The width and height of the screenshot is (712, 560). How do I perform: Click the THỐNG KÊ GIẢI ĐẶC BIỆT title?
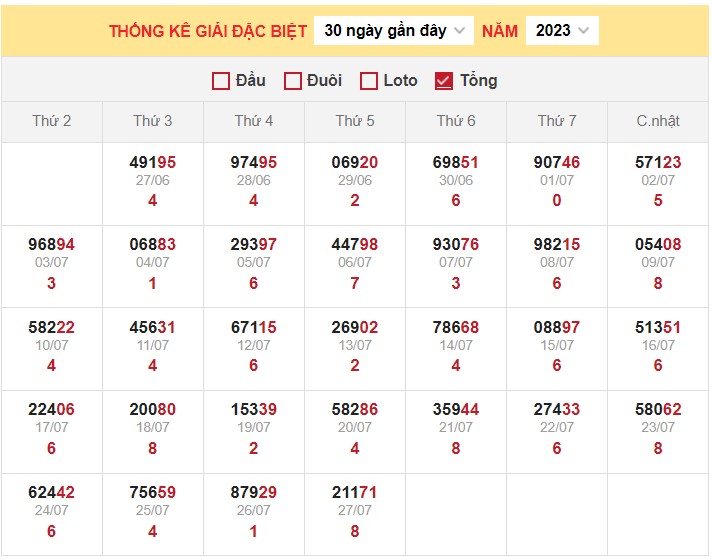pyautogui.click(x=208, y=31)
